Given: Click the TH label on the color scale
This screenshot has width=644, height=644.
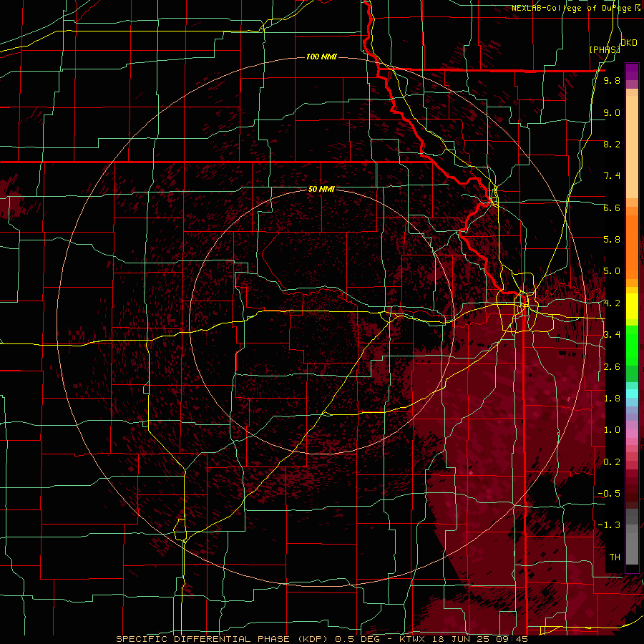Looking at the screenshot, I should point(615,557).
